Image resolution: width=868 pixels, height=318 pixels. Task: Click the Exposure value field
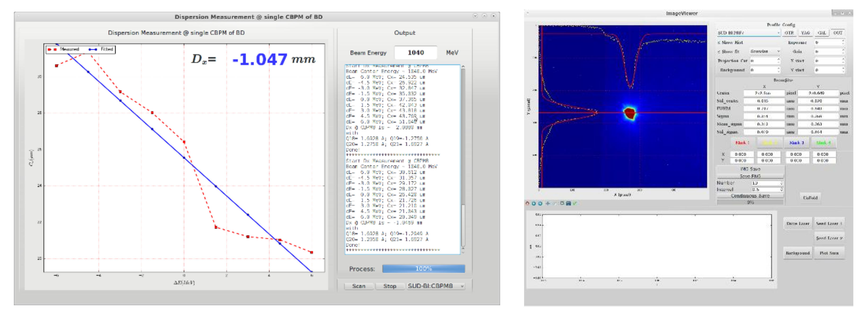point(827,42)
